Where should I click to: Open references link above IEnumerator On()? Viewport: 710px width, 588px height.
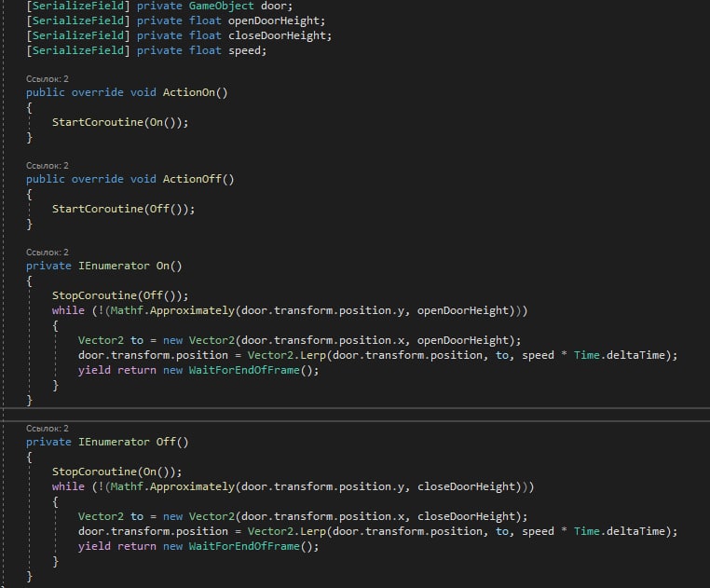48,252
